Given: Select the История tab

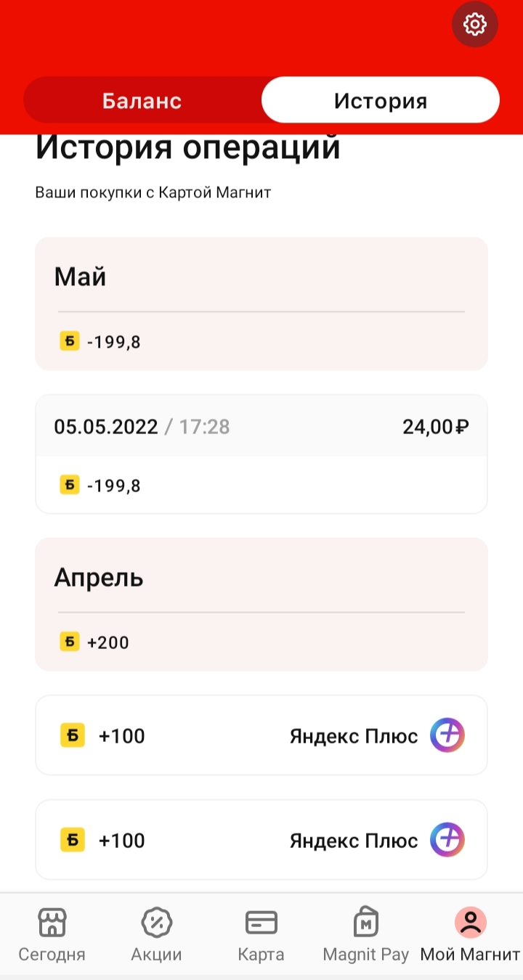Looking at the screenshot, I should tap(381, 100).
